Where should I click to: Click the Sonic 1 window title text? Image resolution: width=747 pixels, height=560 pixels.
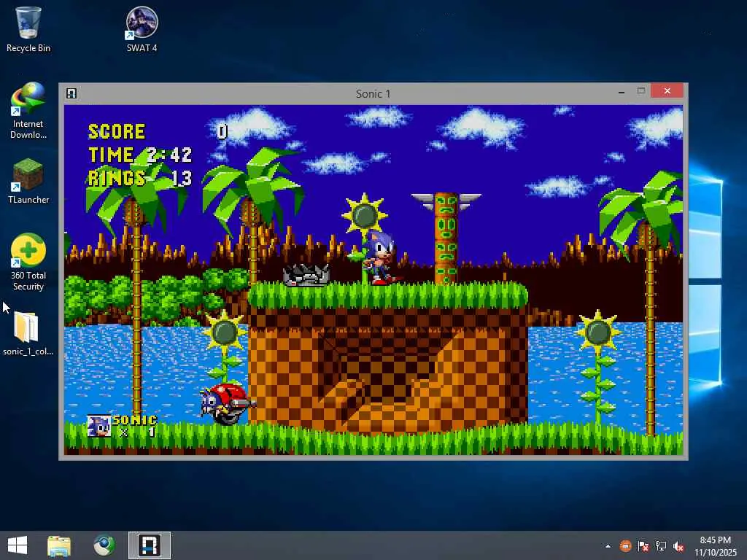pos(373,94)
